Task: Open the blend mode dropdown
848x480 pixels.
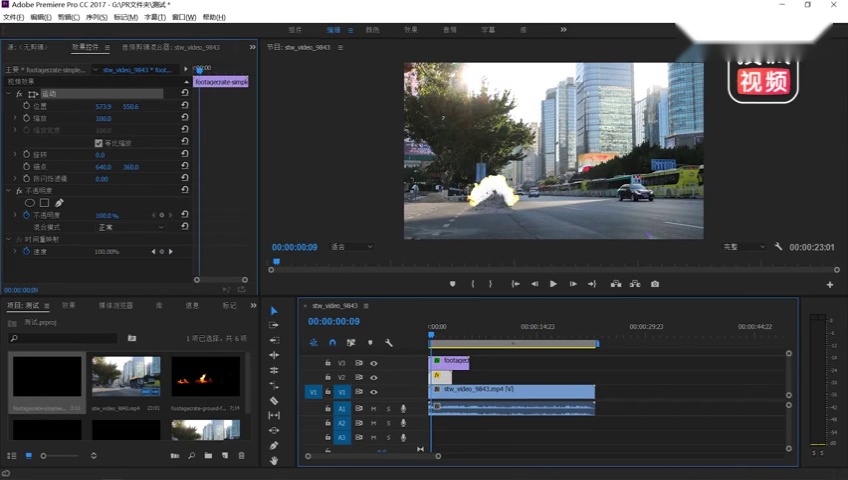Action: coord(131,227)
